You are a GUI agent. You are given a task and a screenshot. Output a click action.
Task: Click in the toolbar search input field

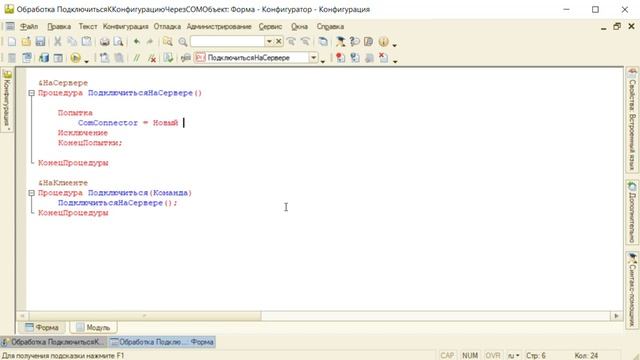[x=227, y=41]
